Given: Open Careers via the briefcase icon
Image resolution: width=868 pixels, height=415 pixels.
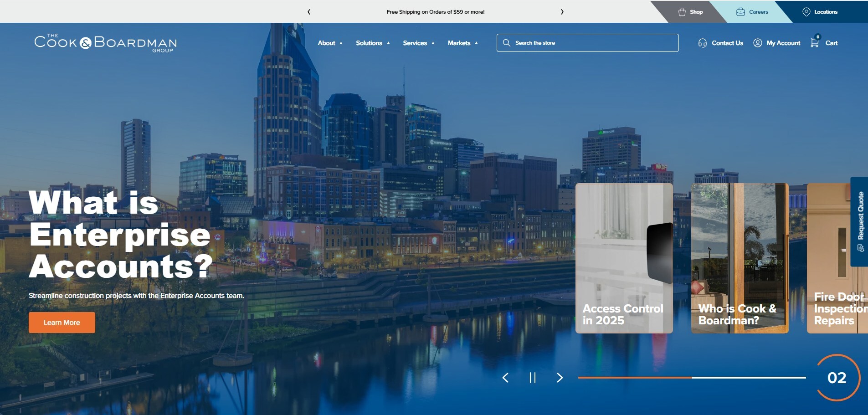Looking at the screenshot, I should tap(740, 12).
